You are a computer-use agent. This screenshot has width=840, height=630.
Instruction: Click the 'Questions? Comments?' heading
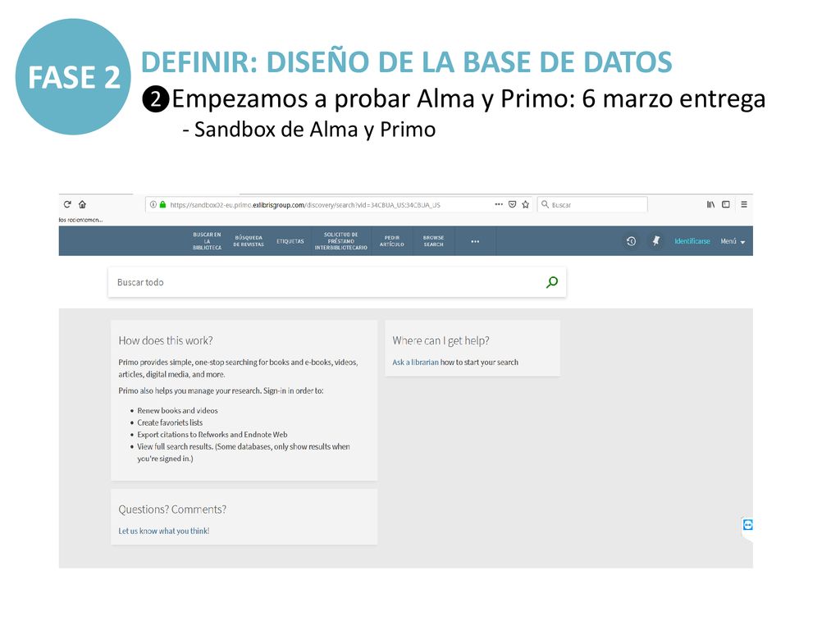tap(172, 509)
